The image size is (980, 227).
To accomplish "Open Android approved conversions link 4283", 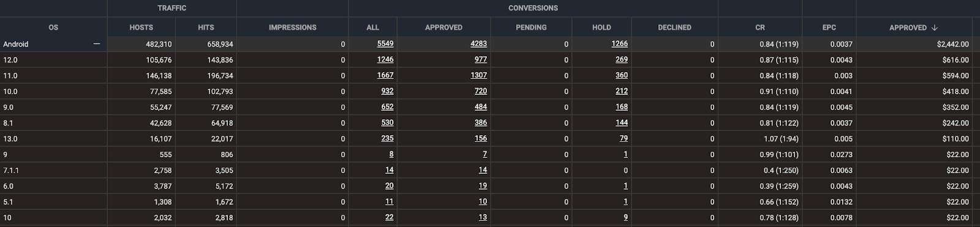I will coord(478,43).
